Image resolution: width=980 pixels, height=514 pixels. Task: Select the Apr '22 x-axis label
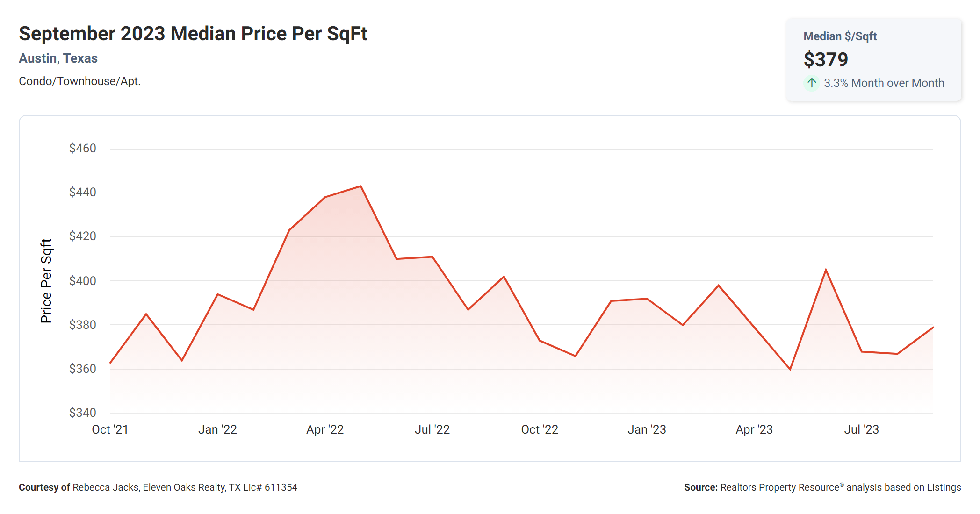click(x=325, y=429)
